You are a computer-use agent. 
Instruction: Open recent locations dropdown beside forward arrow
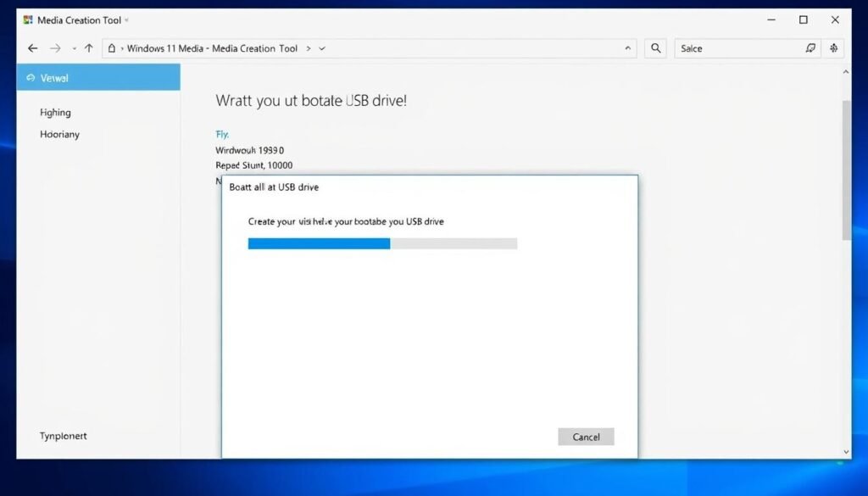click(75, 48)
